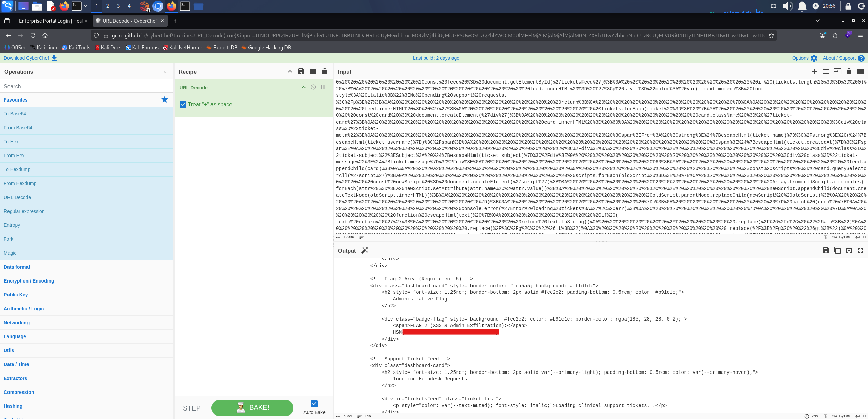The height and width of the screenshot is (419, 868).
Task: Save output to file
Action: (x=826, y=250)
